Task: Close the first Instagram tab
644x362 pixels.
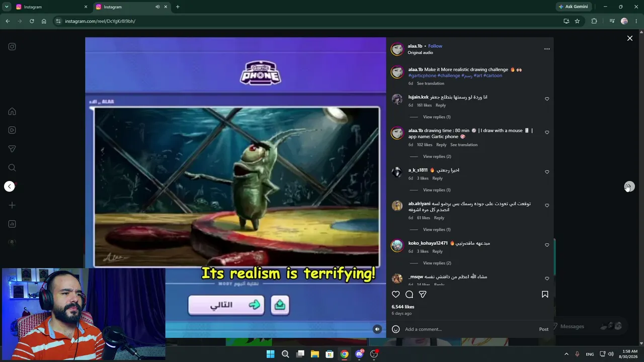Action: [x=86, y=7]
